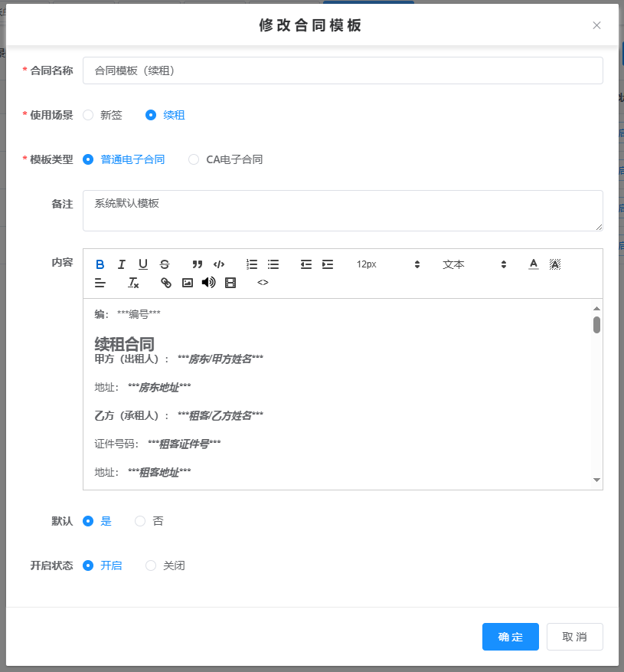Open the font color picker
Screen dimensions: 624x672
(x=534, y=264)
